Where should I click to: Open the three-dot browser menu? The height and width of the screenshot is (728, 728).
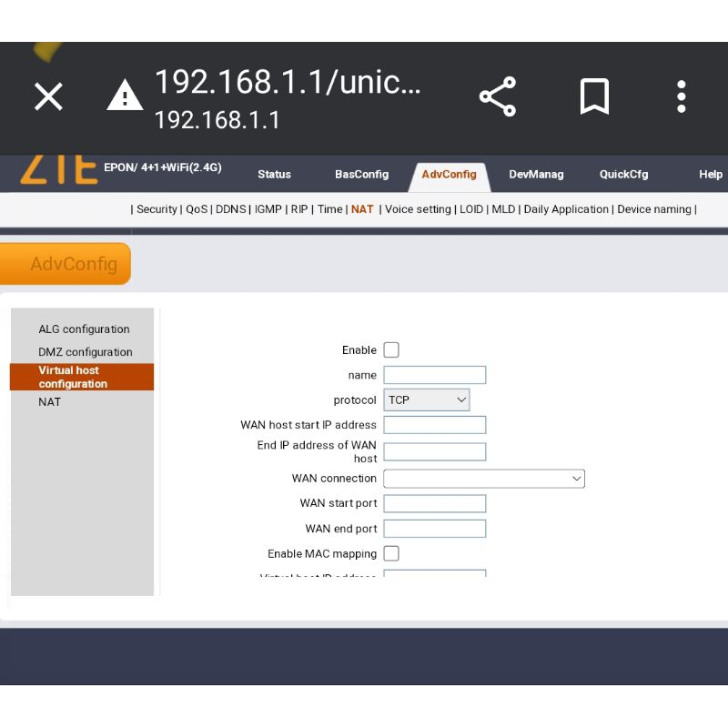(x=681, y=96)
